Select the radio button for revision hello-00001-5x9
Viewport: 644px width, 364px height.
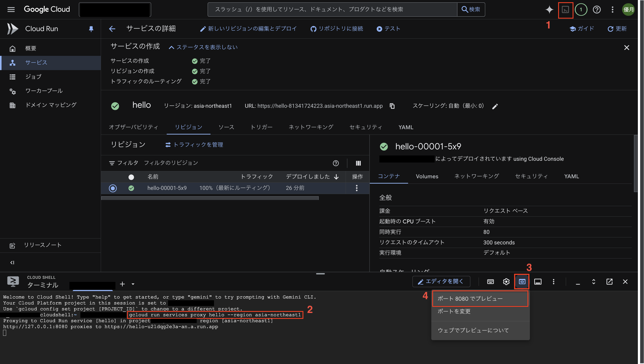[113, 188]
